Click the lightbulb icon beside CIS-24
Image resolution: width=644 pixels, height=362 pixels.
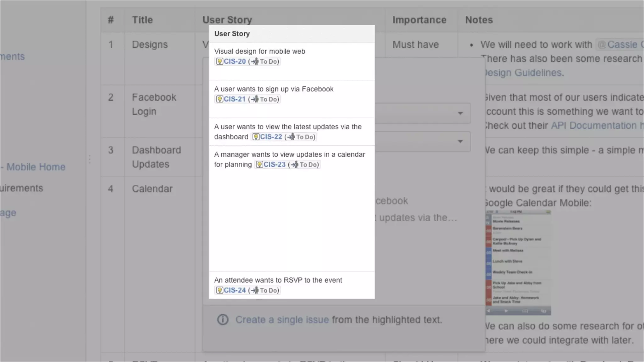click(220, 290)
